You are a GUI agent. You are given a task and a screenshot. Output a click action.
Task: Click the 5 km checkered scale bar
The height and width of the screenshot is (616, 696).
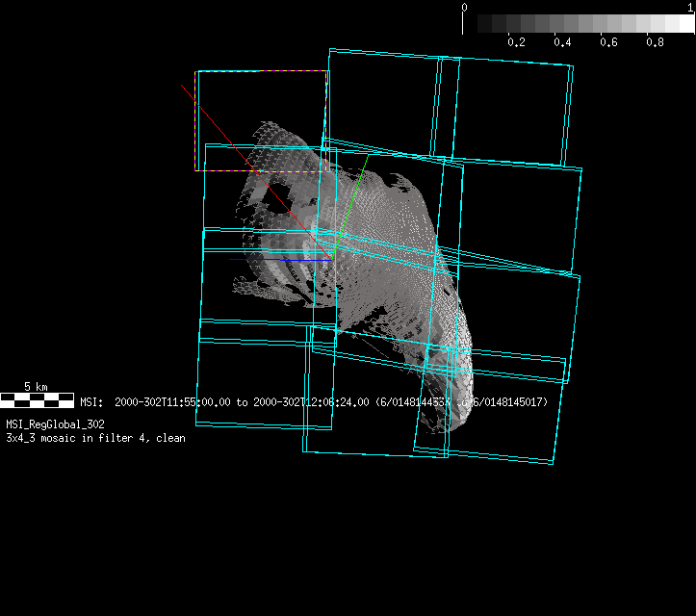coord(37,399)
